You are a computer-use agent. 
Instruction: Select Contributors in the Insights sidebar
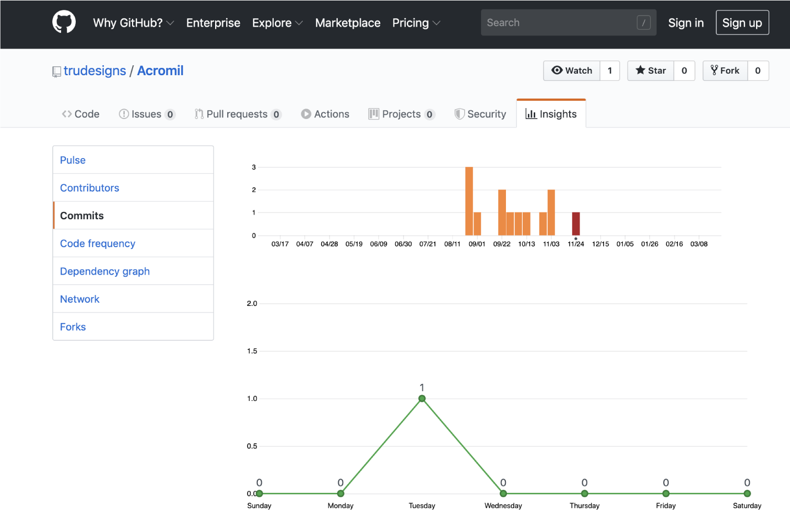89,188
